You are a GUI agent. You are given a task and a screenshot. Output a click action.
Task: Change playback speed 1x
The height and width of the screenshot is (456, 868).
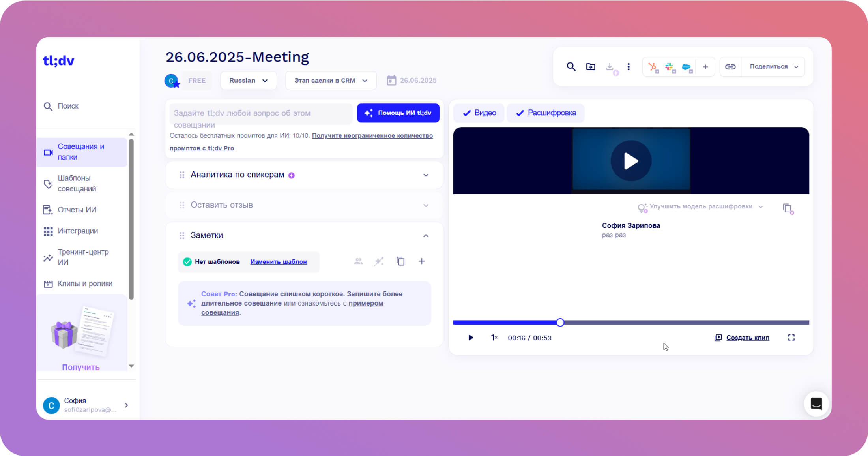click(x=494, y=338)
